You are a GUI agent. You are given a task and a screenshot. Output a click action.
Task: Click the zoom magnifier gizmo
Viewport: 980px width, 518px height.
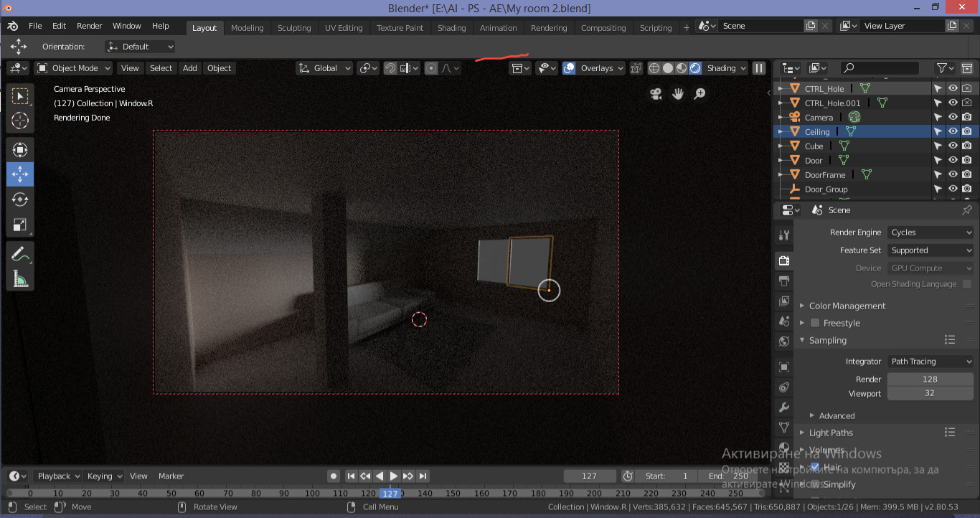[x=699, y=94]
